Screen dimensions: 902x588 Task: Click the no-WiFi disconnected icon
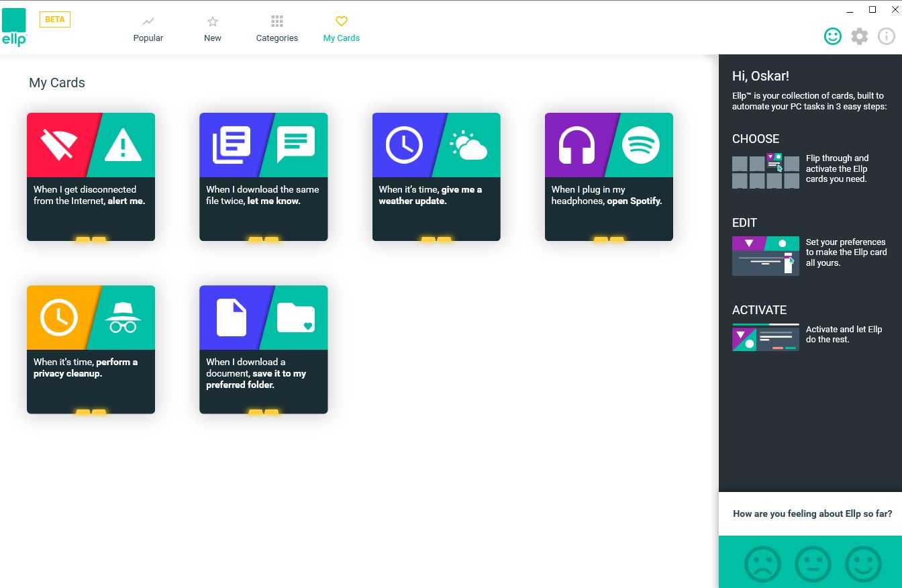[59, 145]
